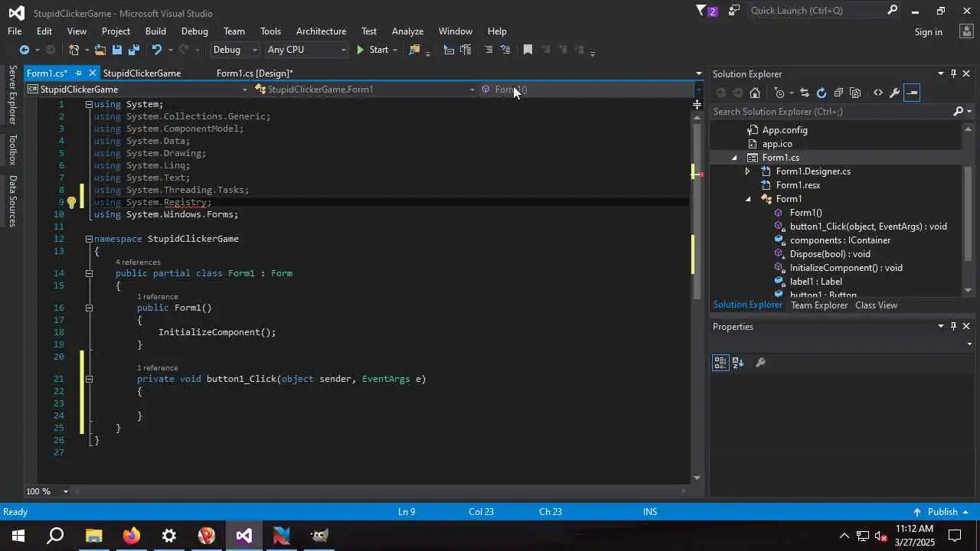This screenshot has height=551, width=980.
Task: Click the Start debugging button
Action: (373, 50)
